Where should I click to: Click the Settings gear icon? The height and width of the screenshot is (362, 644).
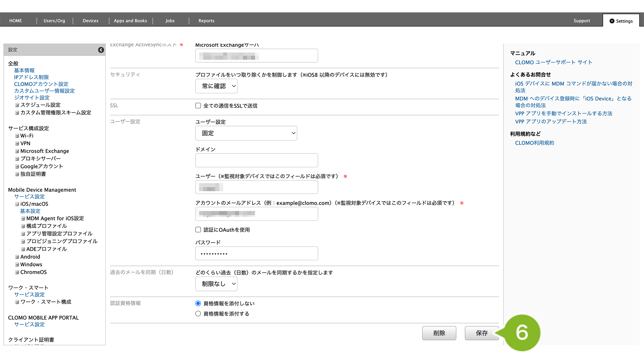point(612,21)
